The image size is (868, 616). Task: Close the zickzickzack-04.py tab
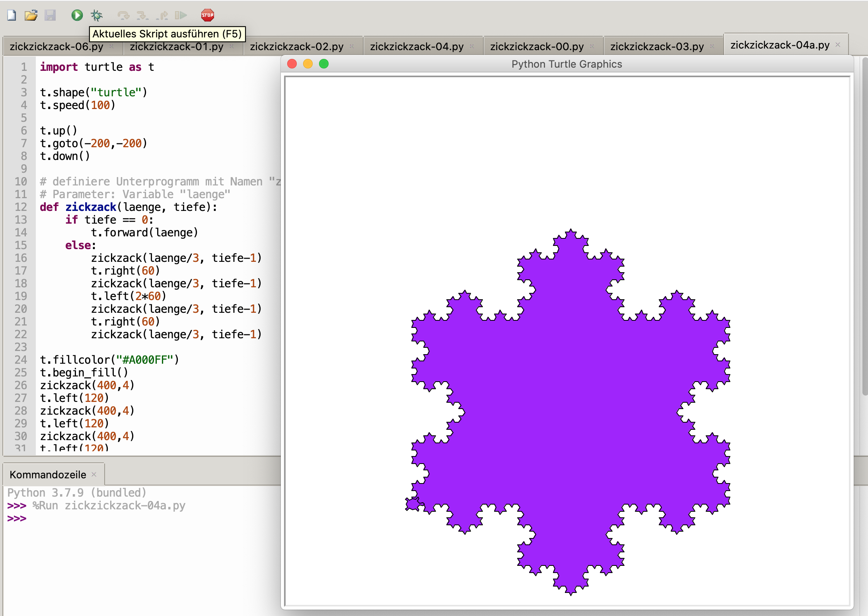[x=472, y=47]
